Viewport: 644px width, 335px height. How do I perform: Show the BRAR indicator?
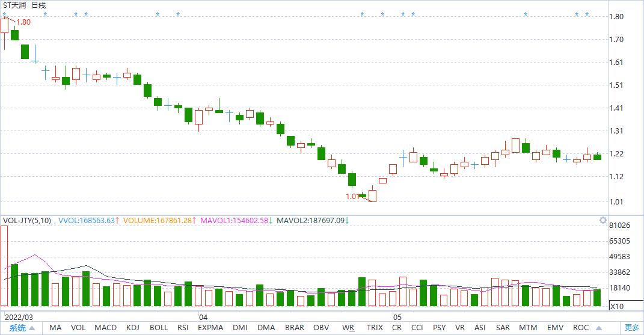295,328
